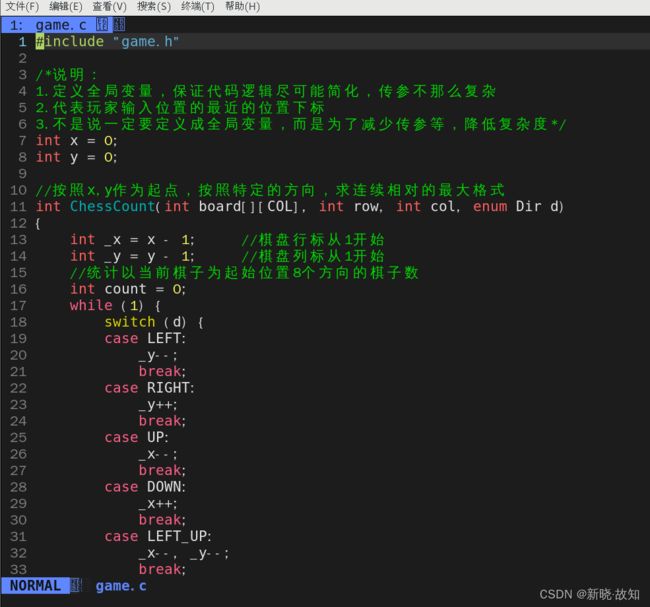Open the 帮助(H) menu
Viewport: 650px width, 607px height.
coord(243,7)
